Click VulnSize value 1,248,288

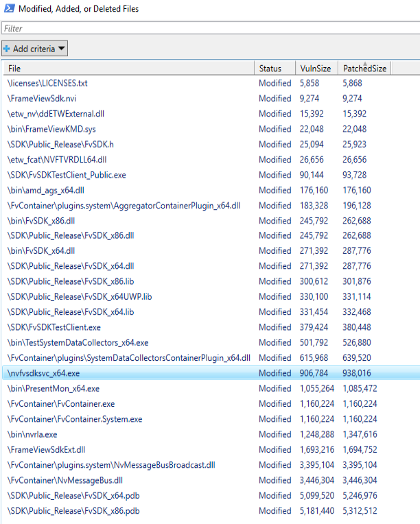317,434
